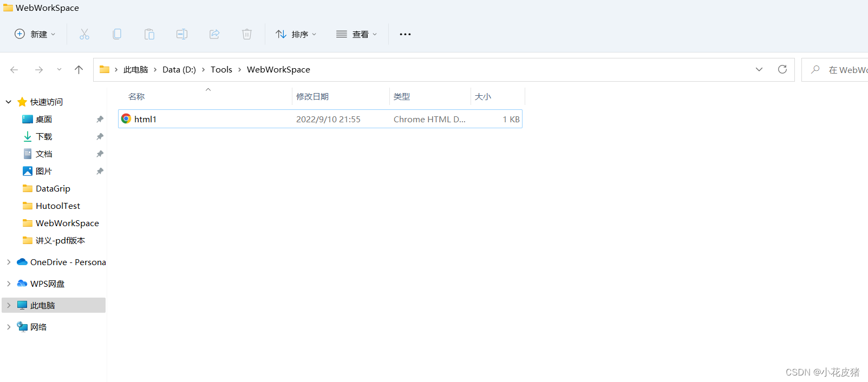
Task: Open 桌面 in quick access
Action: coord(44,119)
